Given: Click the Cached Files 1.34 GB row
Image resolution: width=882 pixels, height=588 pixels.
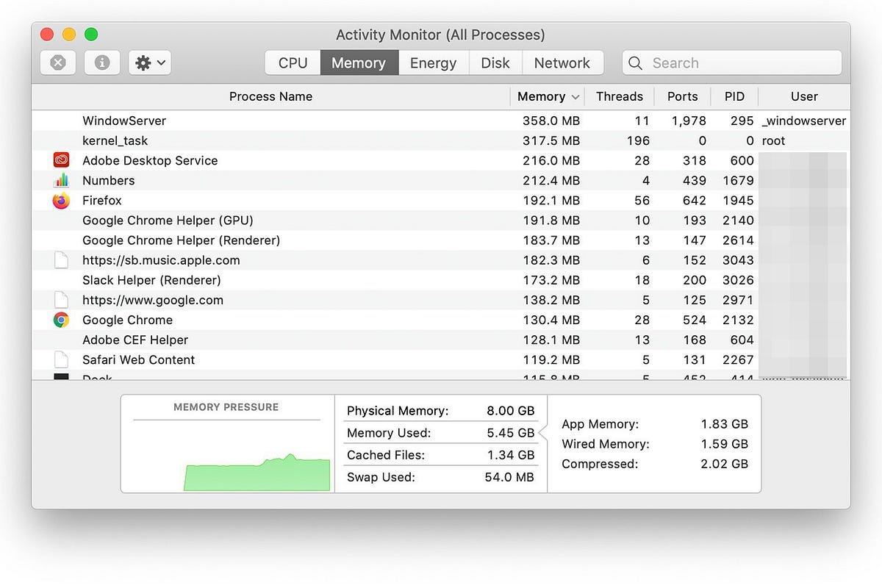Looking at the screenshot, I should click(x=441, y=455).
